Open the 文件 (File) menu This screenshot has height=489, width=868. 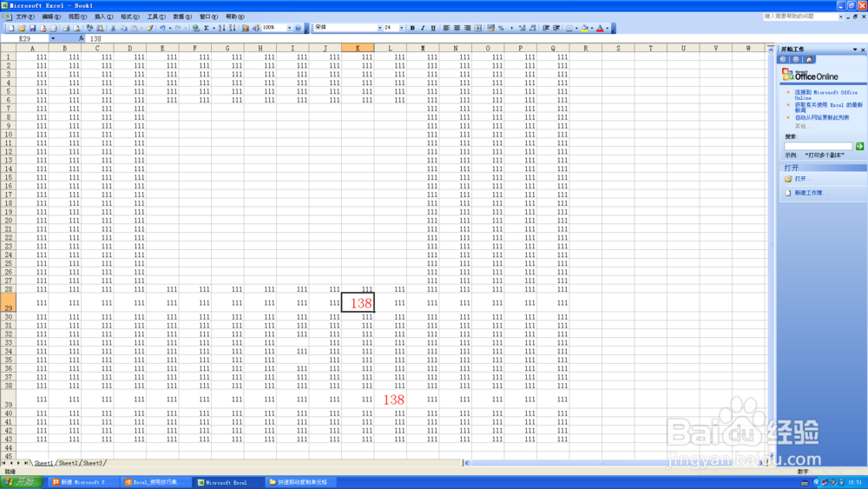[x=25, y=17]
